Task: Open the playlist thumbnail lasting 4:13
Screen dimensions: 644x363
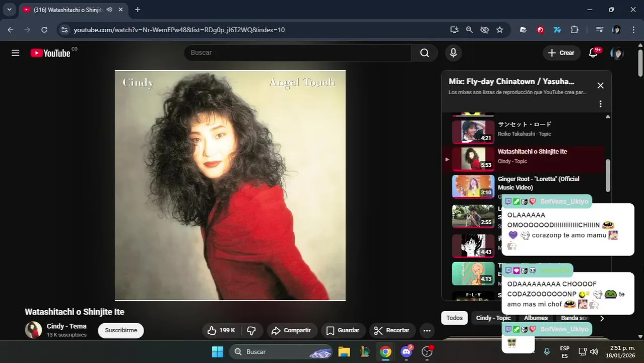Action: pos(473,273)
